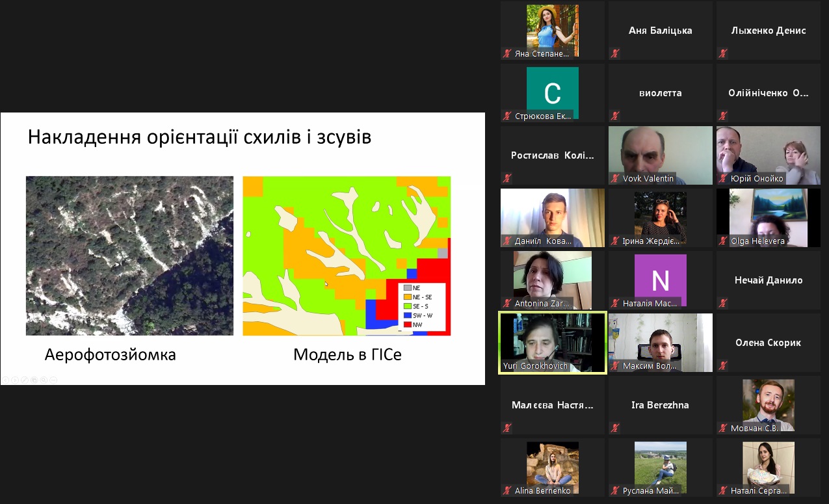This screenshot has width=829, height=504.
Task: Click the purple N avatar of Наталія
Action: (660, 280)
